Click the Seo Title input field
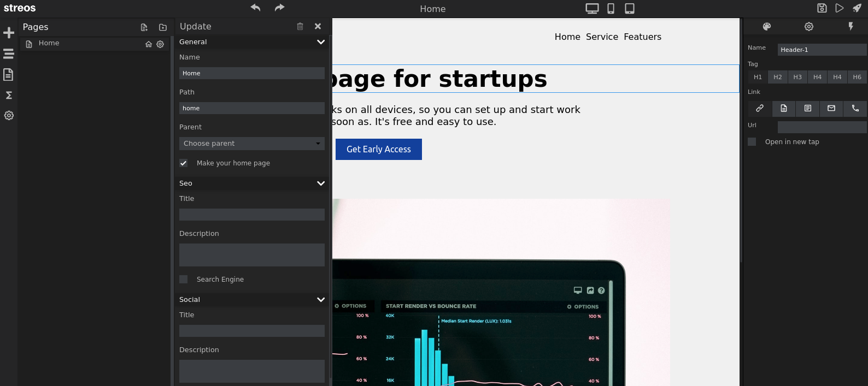868x386 pixels. point(252,215)
